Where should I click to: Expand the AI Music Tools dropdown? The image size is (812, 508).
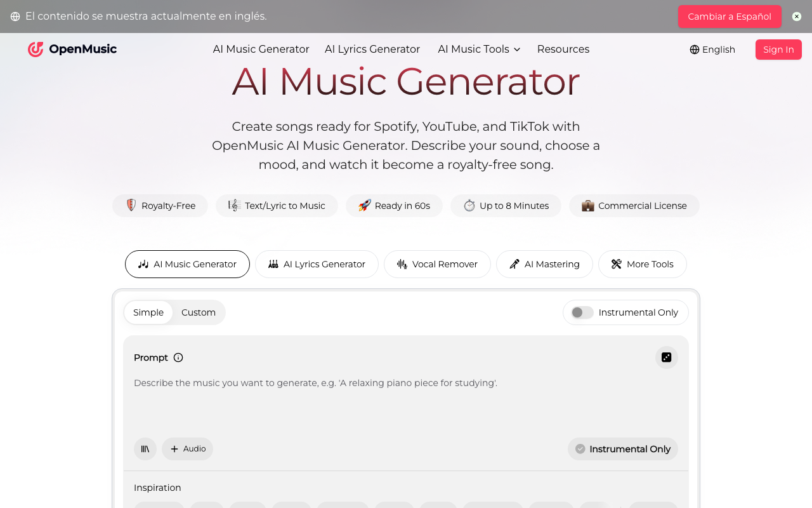coord(479,50)
